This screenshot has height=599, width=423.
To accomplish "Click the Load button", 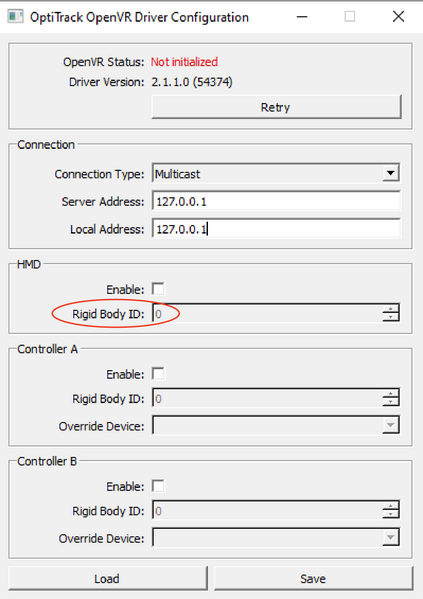I will 108,578.
